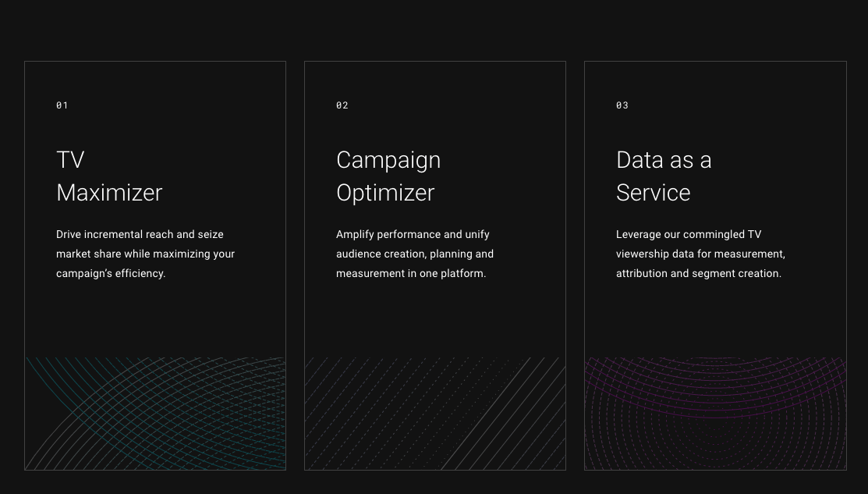Click the 'Leverage our commingled TV' description
The width and height of the screenshot is (868, 494).
[701, 254]
